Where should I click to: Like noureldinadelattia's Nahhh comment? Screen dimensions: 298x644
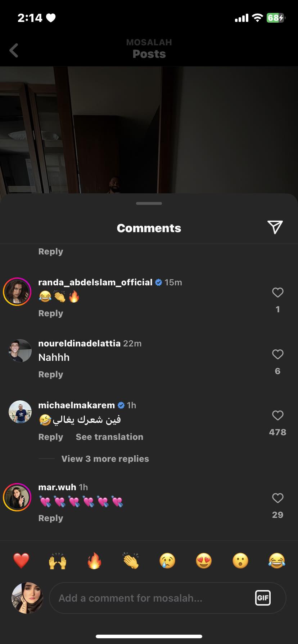pos(277,354)
